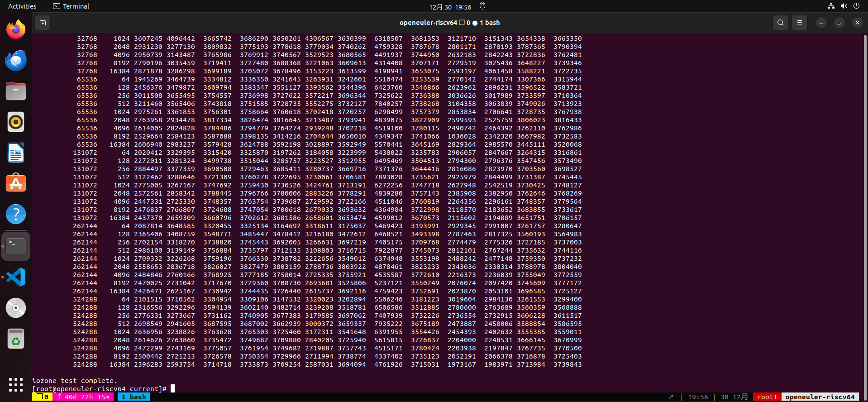Show all applications grid
The width and height of the screenshot is (868, 402).
(x=16, y=385)
